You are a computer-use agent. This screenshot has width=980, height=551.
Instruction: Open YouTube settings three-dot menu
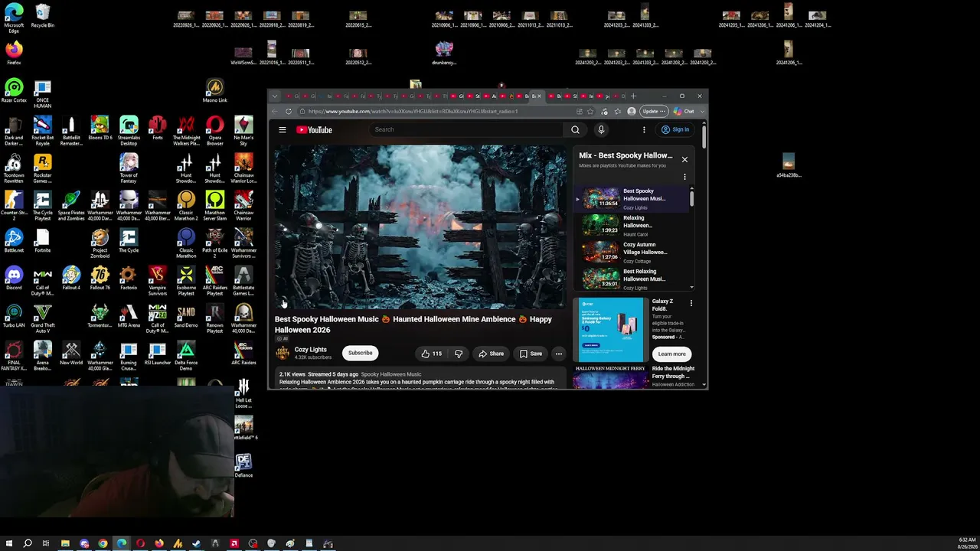644,130
